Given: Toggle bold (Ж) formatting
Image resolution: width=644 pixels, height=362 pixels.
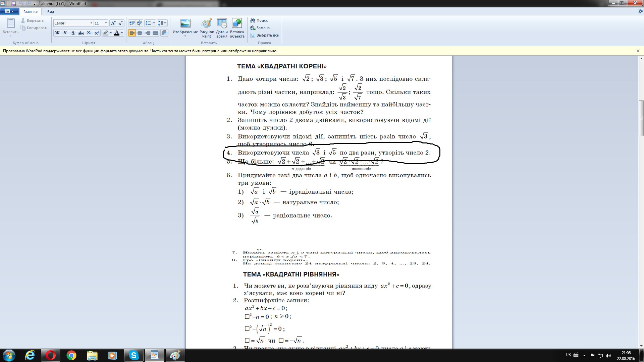Looking at the screenshot, I should coord(57,33).
